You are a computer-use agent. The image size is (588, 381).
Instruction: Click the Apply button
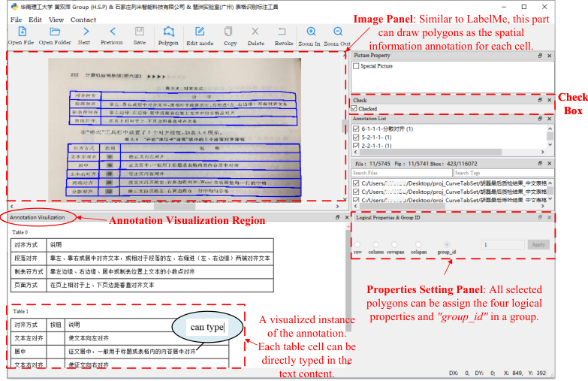538,244
